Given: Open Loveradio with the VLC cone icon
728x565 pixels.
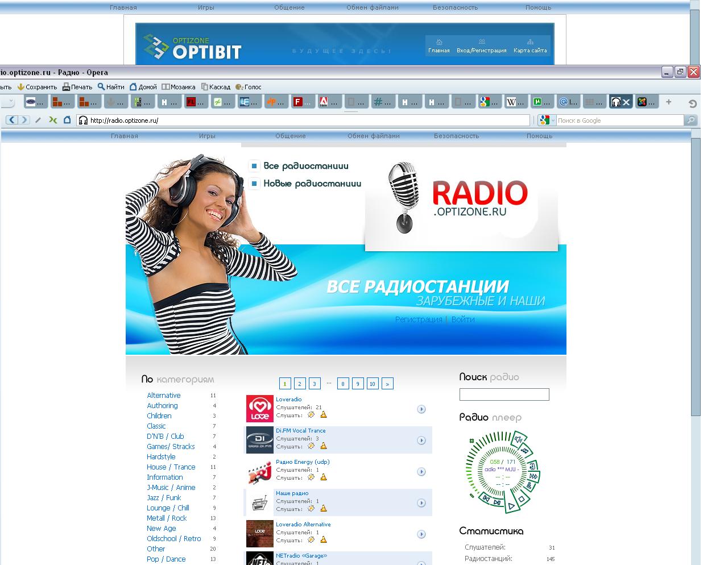Looking at the screenshot, I should click(x=324, y=415).
